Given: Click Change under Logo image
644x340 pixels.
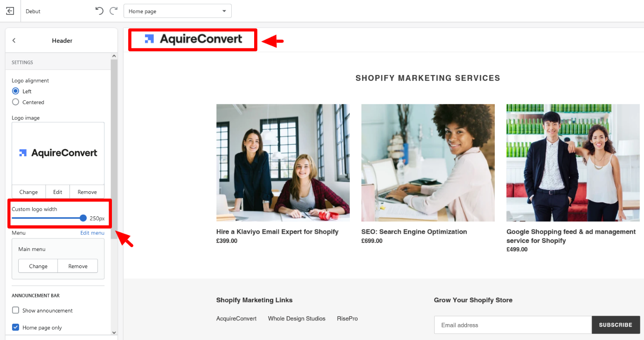Looking at the screenshot, I should tap(28, 192).
